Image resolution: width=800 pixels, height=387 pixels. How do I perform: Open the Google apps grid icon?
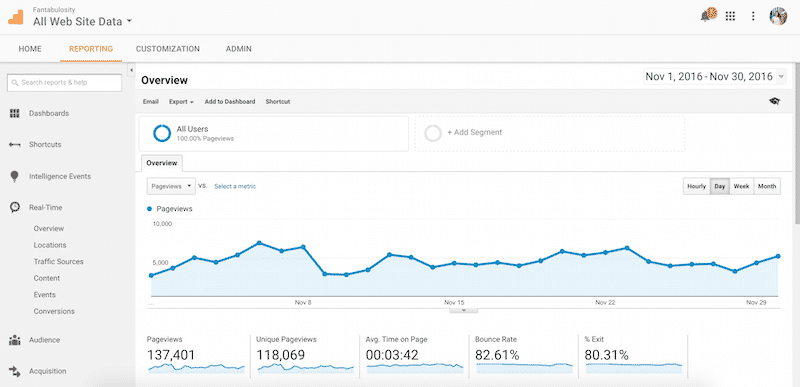click(730, 16)
